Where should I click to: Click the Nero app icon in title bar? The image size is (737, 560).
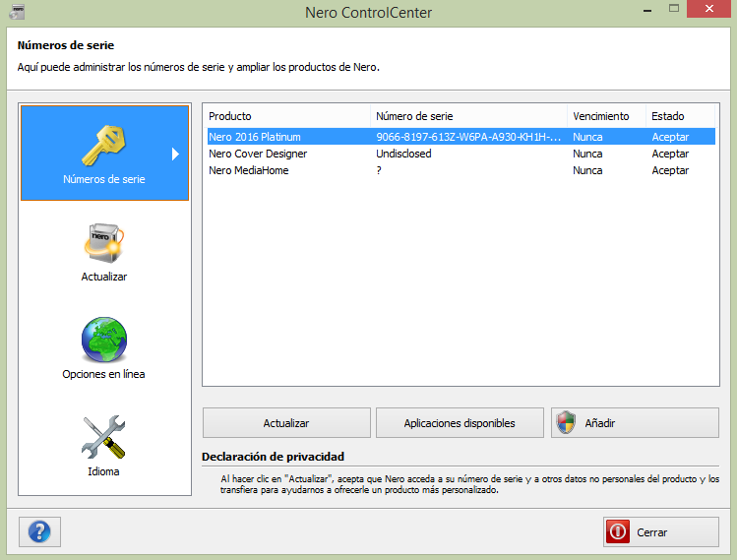coord(17,12)
